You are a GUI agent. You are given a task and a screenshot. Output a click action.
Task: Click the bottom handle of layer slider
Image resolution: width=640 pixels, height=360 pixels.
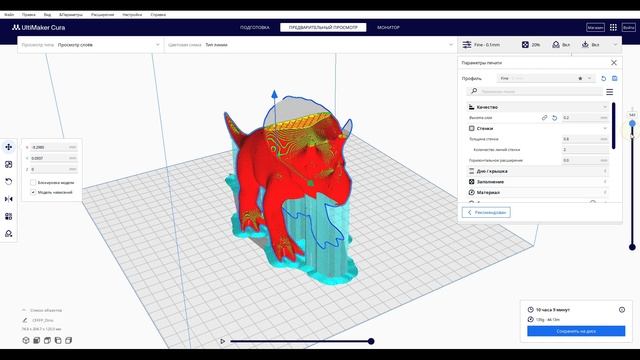632,247
